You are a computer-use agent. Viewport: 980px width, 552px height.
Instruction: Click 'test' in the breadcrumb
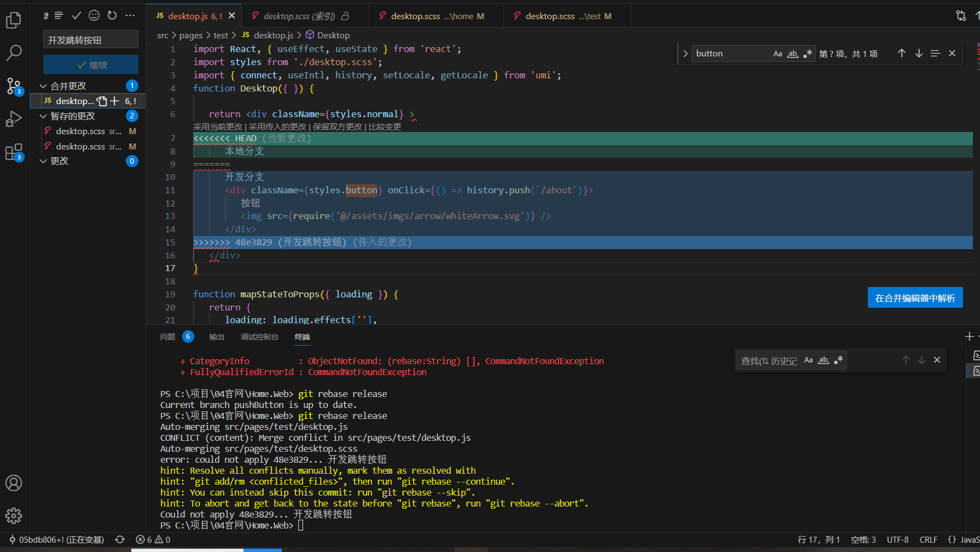221,35
